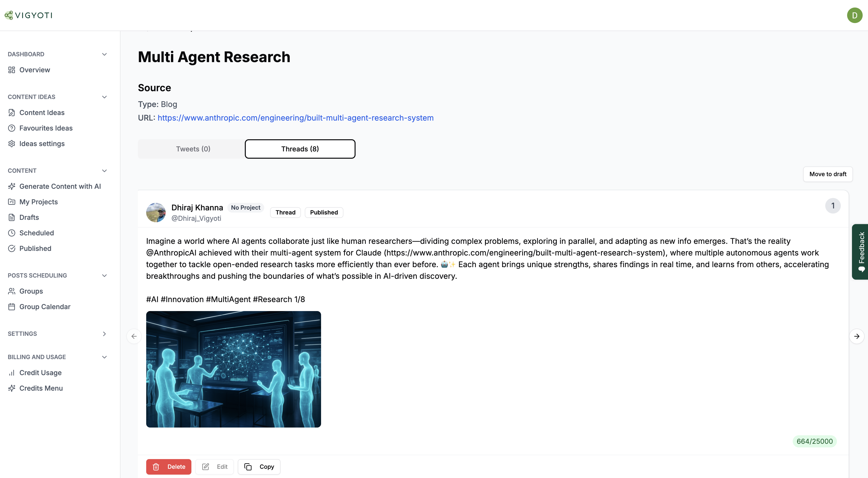Click the Groups people icon
Viewport: 868px width, 478px height.
(x=12, y=291)
